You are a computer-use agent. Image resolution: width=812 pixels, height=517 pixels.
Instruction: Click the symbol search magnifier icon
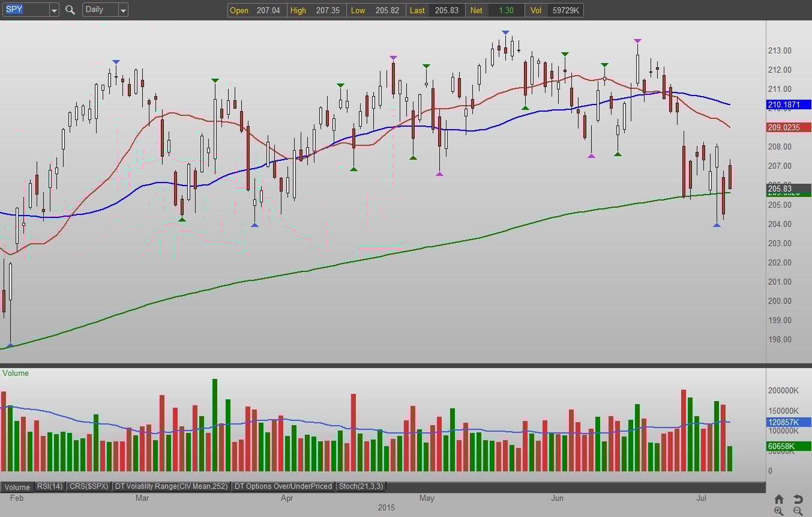(x=70, y=10)
